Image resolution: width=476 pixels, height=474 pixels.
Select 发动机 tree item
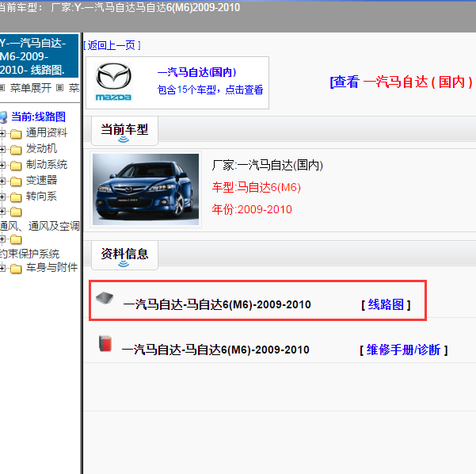(x=41, y=148)
